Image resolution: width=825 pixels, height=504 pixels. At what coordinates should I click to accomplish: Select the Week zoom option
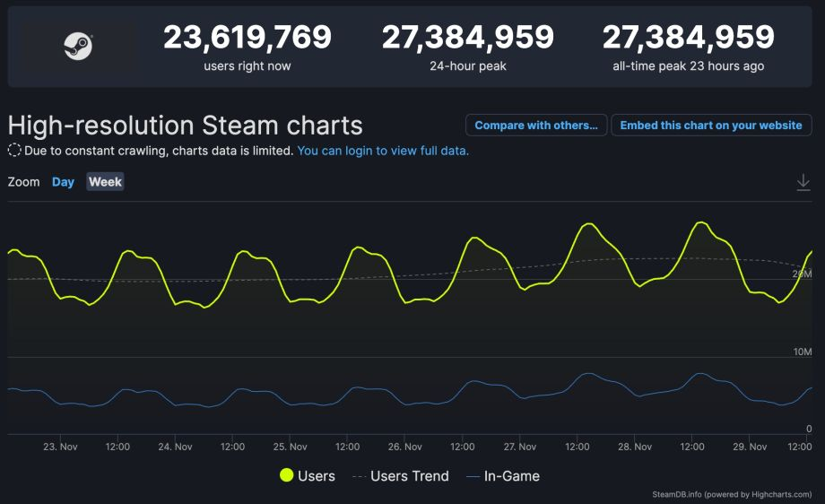coord(105,182)
